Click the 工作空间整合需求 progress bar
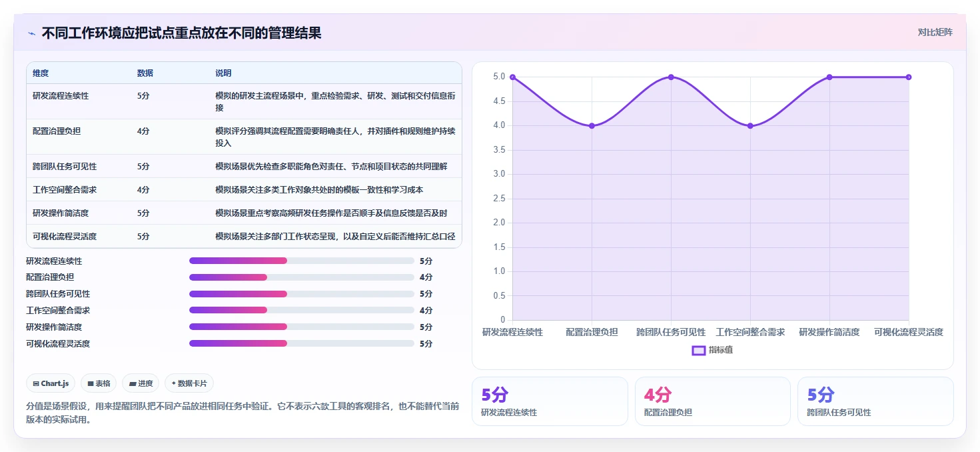 click(302, 310)
